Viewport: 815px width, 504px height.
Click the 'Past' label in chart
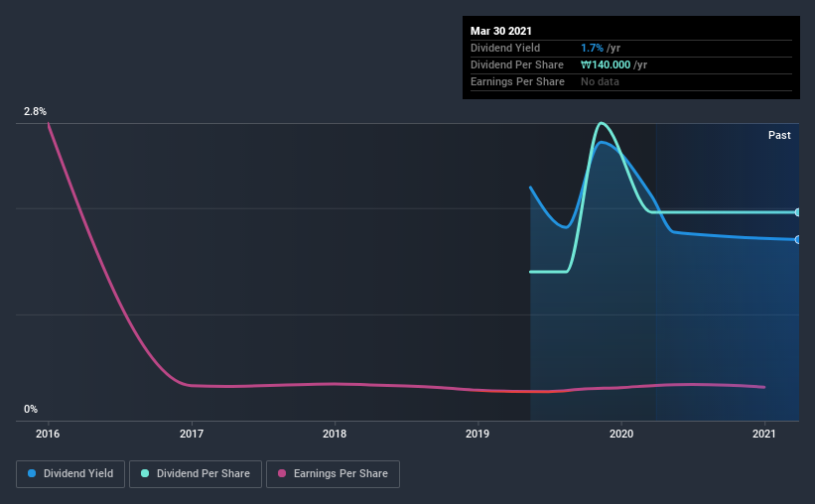779,136
